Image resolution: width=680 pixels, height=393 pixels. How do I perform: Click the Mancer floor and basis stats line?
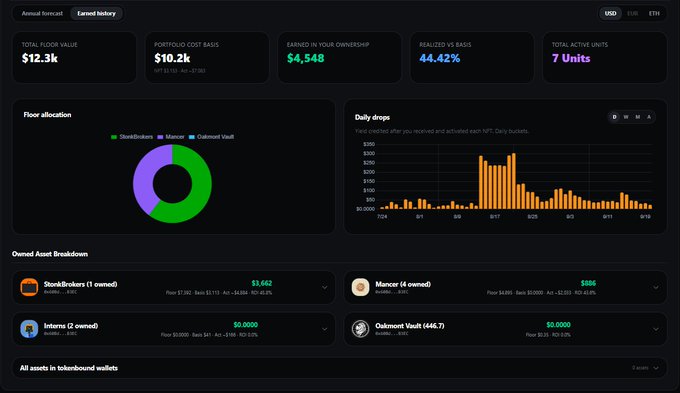click(541, 293)
